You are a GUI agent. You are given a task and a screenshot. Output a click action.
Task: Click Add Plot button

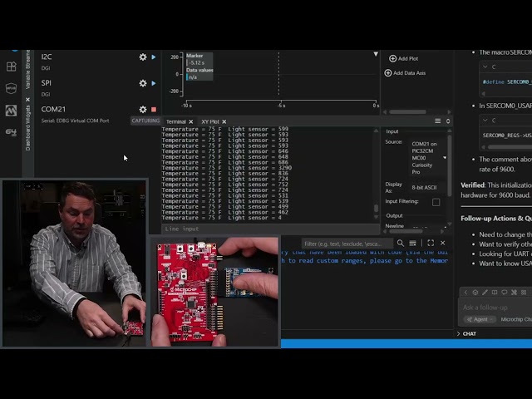(x=403, y=58)
